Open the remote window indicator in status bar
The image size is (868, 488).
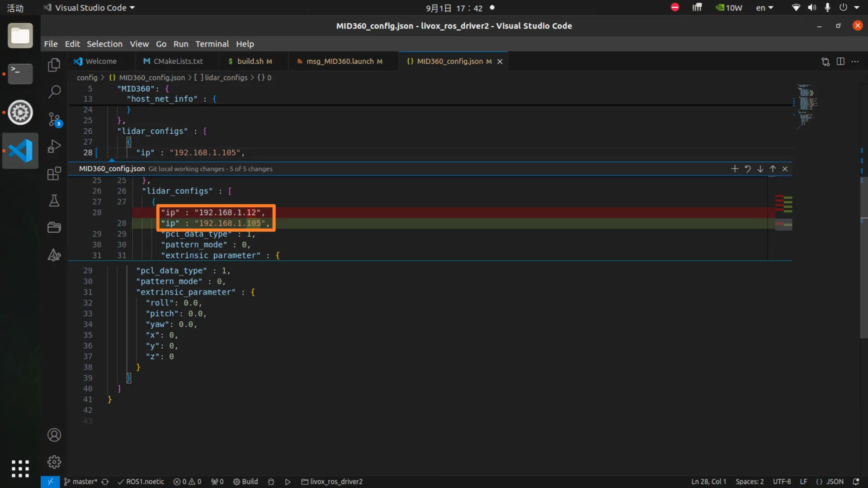click(x=50, y=482)
